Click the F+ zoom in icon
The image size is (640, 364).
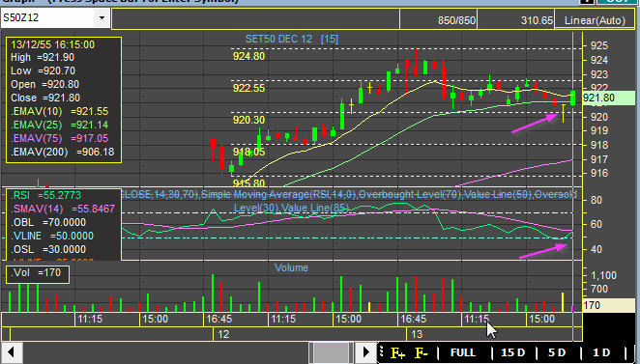(397, 352)
